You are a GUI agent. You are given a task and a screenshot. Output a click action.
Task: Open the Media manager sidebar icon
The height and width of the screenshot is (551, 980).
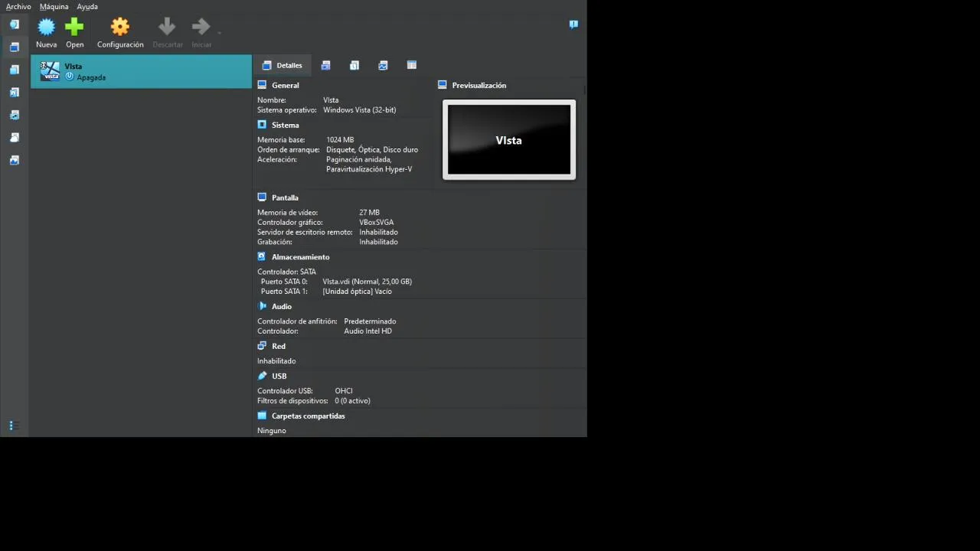pos(14,93)
